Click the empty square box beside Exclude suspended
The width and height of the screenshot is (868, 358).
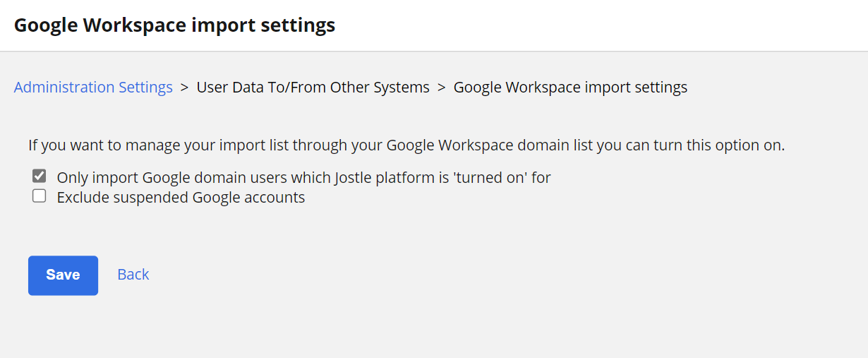pyautogui.click(x=40, y=196)
